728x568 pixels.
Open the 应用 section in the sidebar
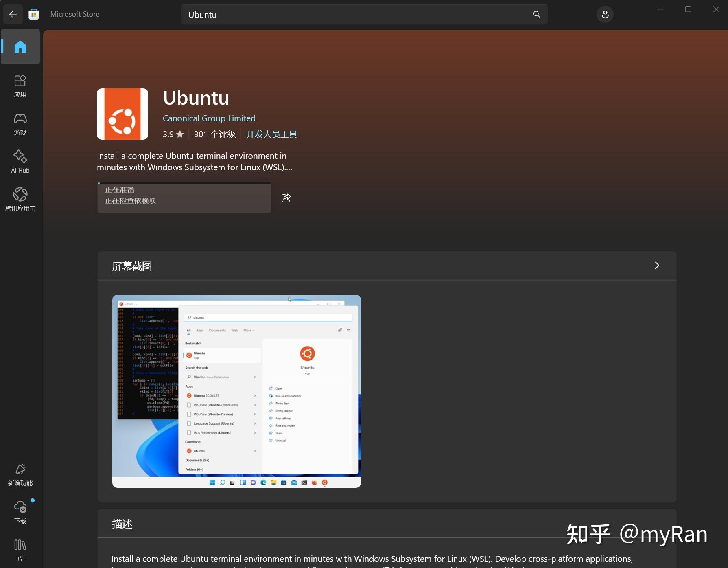tap(20, 86)
